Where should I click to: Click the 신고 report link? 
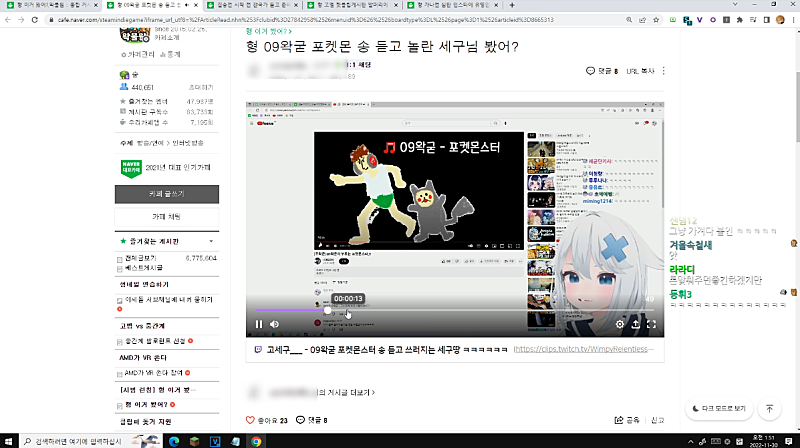[x=658, y=420]
